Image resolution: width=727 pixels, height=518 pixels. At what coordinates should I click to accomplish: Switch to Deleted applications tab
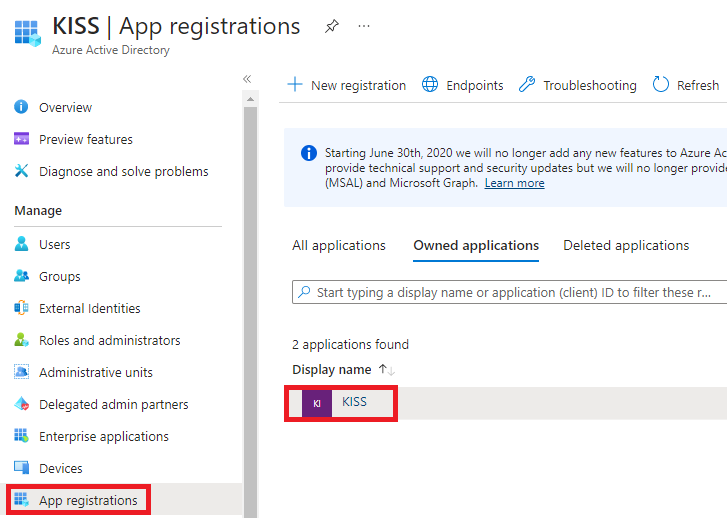click(x=626, y=245)
